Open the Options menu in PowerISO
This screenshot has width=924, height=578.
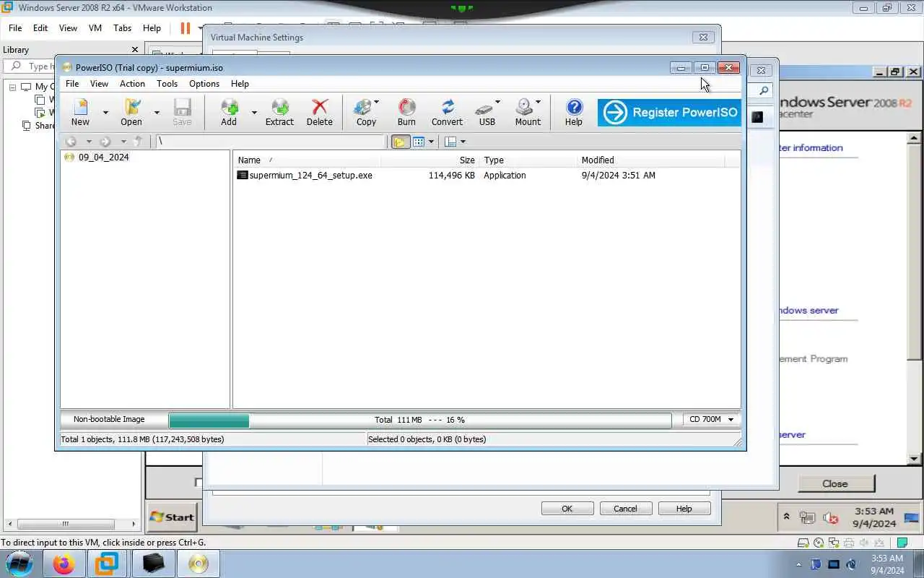204,84
